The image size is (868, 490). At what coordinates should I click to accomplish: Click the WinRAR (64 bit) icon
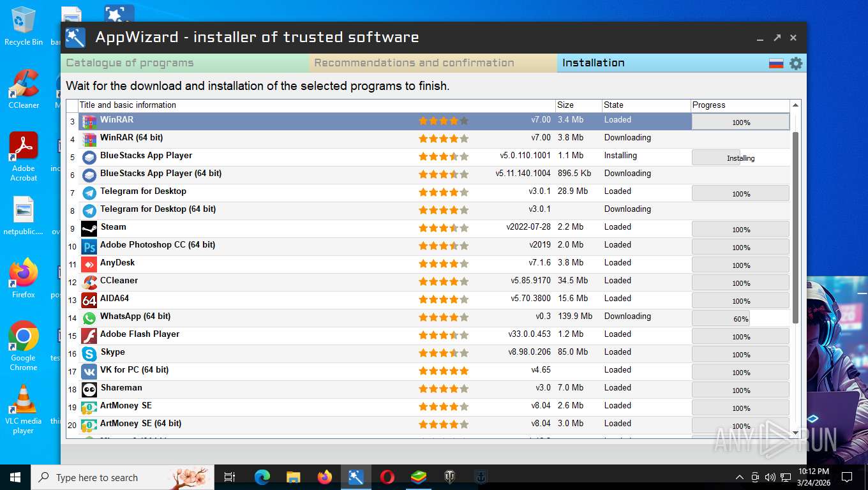coord(89,139)
